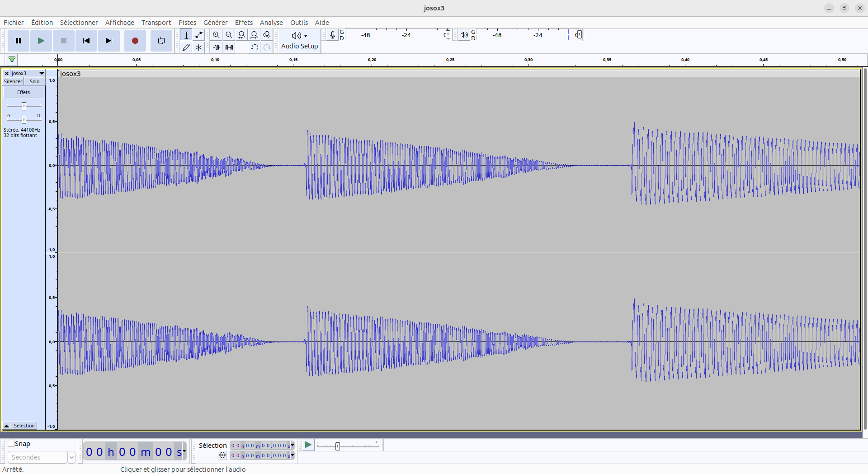Screen dimensions: 868x474
Task: Click the Trim audio outside selection icon
Action: 217,47
